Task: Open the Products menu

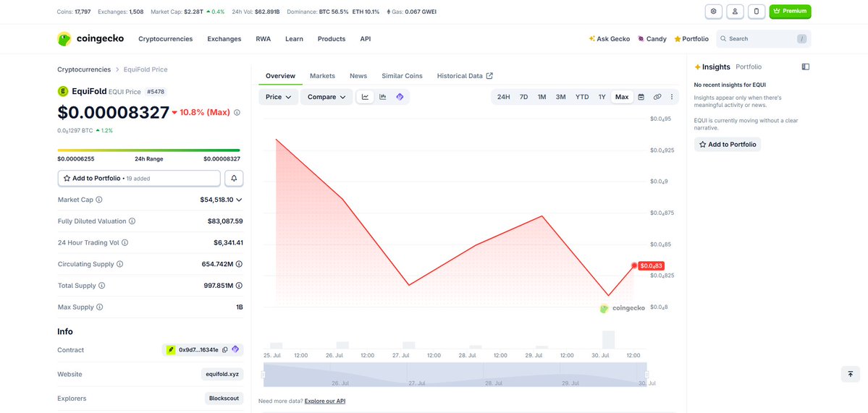Action: [331, 39]
